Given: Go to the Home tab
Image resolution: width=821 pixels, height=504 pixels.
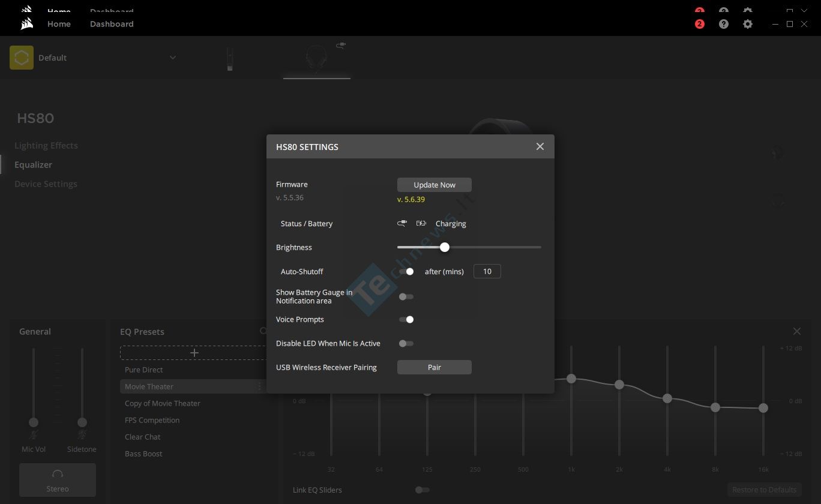Looking at the screenshot, I should 59,24.
